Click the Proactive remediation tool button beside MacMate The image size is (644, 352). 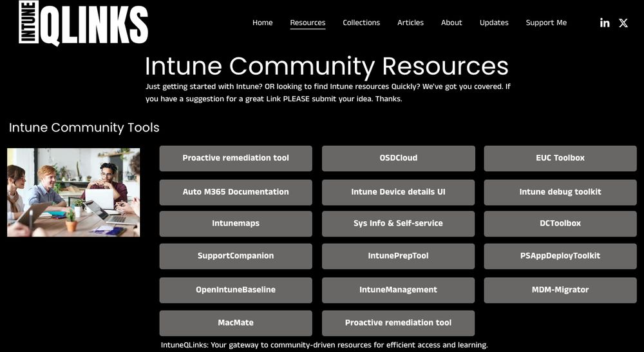click(x=399, y=323)
